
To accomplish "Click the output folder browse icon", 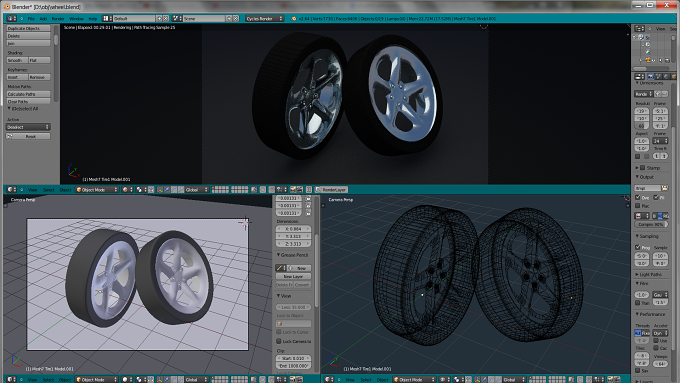I will click(664, 188).
